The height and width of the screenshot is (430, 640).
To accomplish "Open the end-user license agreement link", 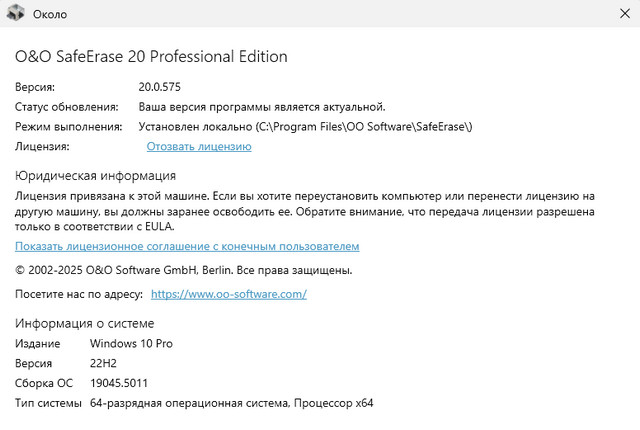I will point(187,246).
